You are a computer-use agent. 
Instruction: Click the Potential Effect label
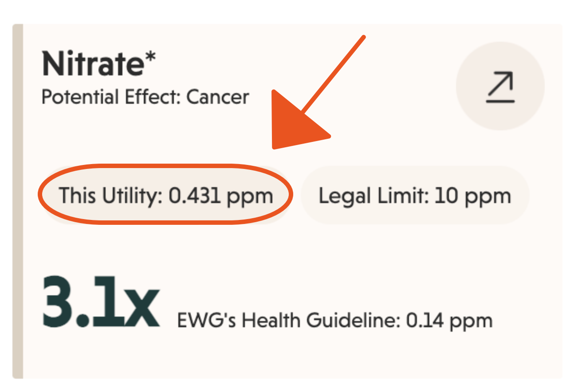coord(111,97)
